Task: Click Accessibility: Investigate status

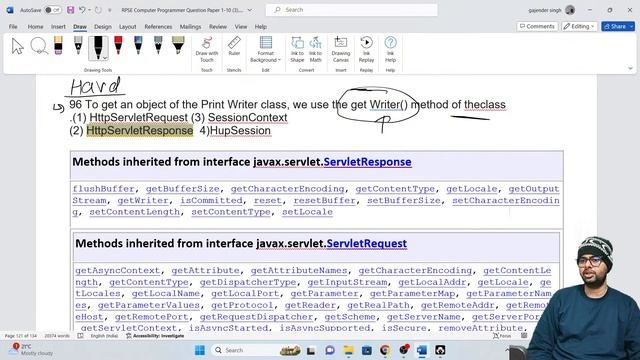Action: pos(155,336)
